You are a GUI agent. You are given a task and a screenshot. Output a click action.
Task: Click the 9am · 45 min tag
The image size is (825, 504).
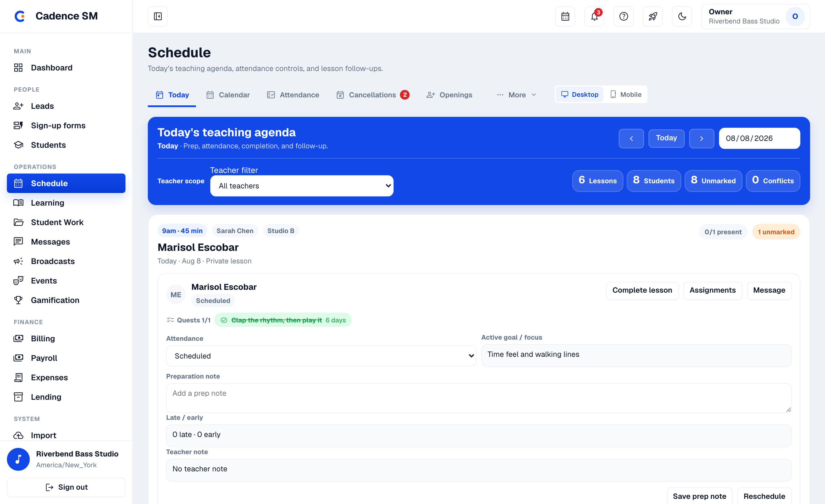pos(182,231)
